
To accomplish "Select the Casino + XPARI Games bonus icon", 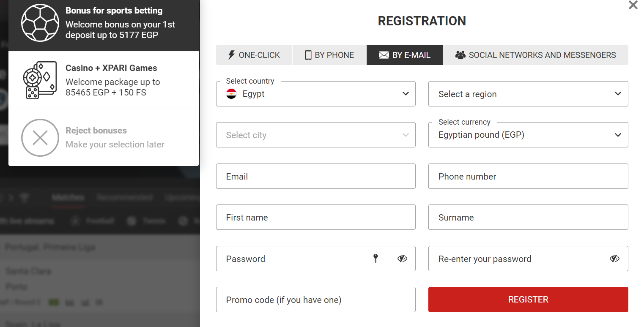I will pos(40,80).
